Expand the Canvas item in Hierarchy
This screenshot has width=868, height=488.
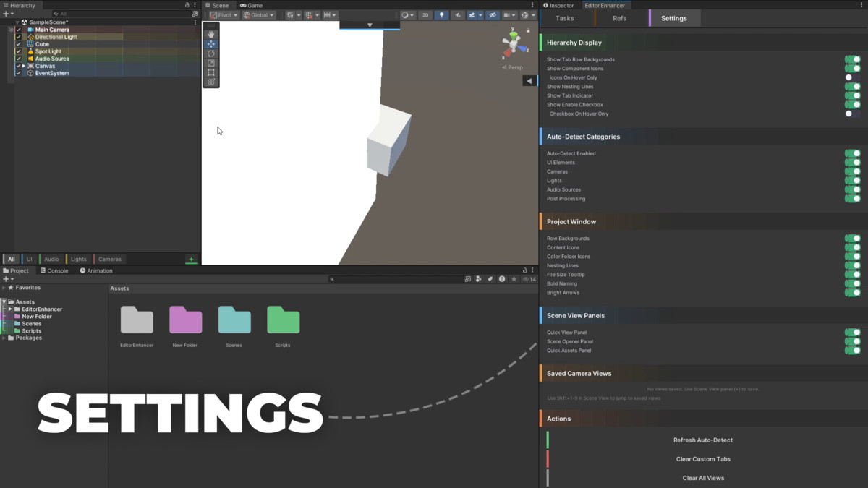point(24,66)
